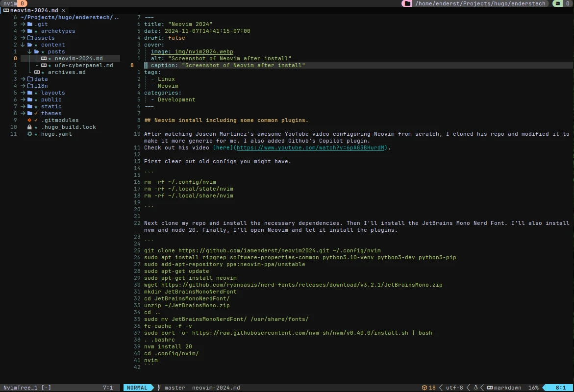Screen dimensions: 574x392
Task: Expand the data folder arrow
Action: coord(23,79)
